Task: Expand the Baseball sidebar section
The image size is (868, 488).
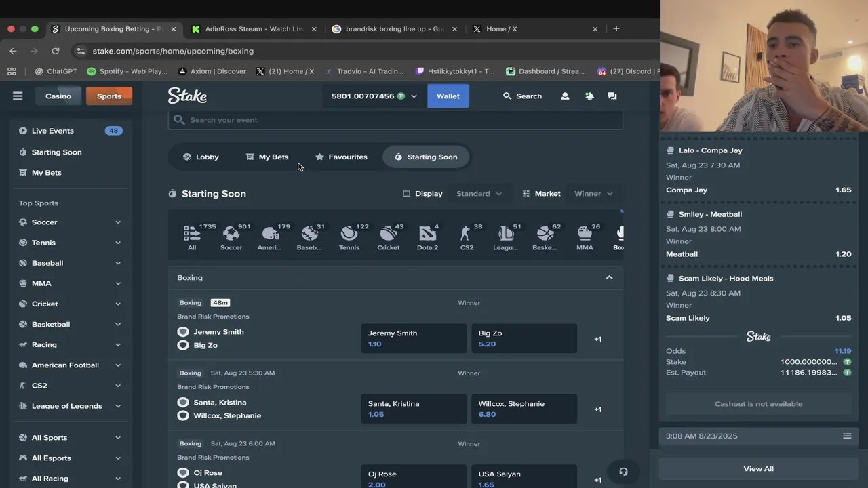Action: pos(118,263)
